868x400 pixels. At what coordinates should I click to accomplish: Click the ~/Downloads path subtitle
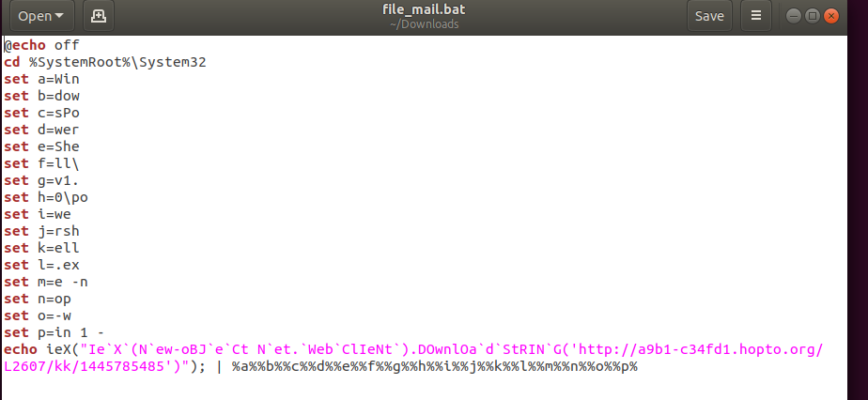(424, 24)
